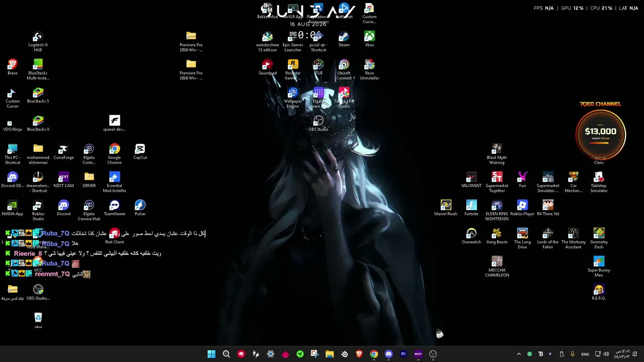Select The Long Drive icon

point(522,239)
